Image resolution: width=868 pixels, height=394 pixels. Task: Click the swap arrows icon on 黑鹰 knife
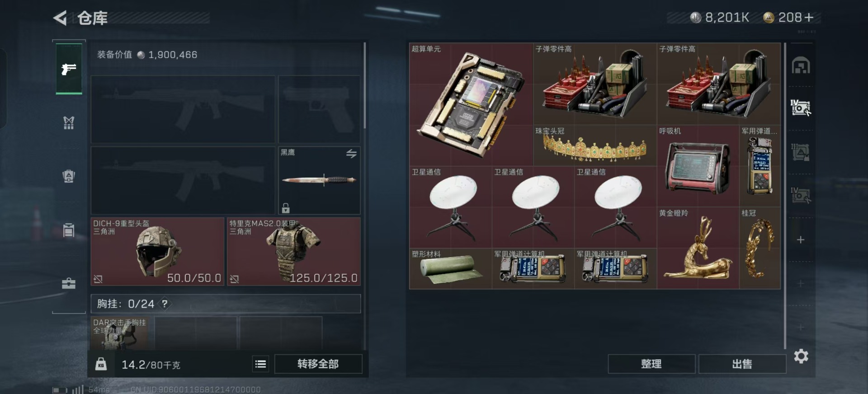point(351,154)
